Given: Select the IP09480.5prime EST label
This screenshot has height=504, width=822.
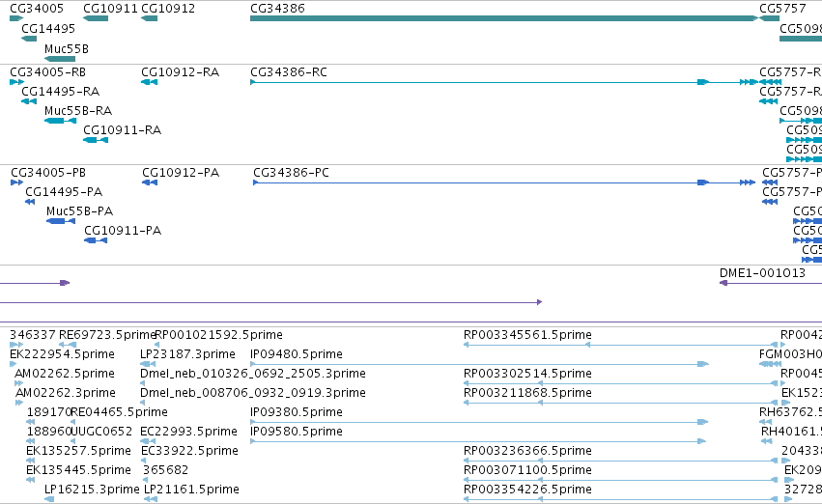Looking at the screenshot, I should [x=297, y=353].
